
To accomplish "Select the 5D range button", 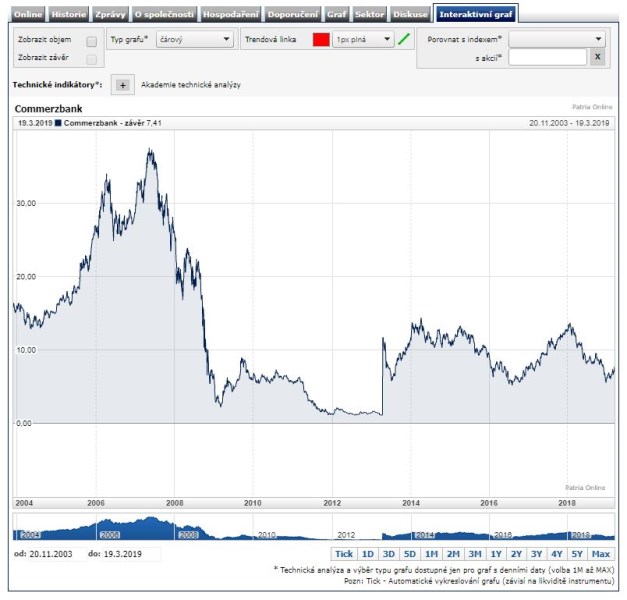I will tap(410, 553).
